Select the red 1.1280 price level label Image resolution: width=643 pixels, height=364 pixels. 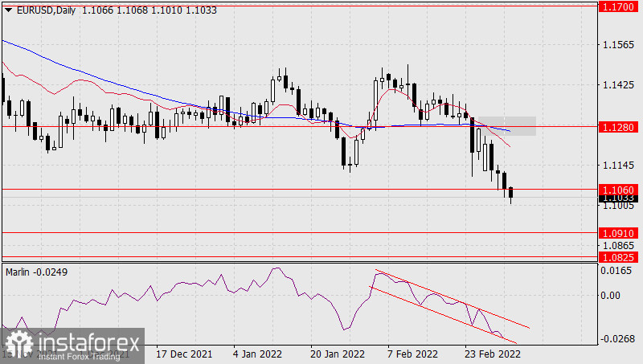pyautogui.click(x=618, y=127)
